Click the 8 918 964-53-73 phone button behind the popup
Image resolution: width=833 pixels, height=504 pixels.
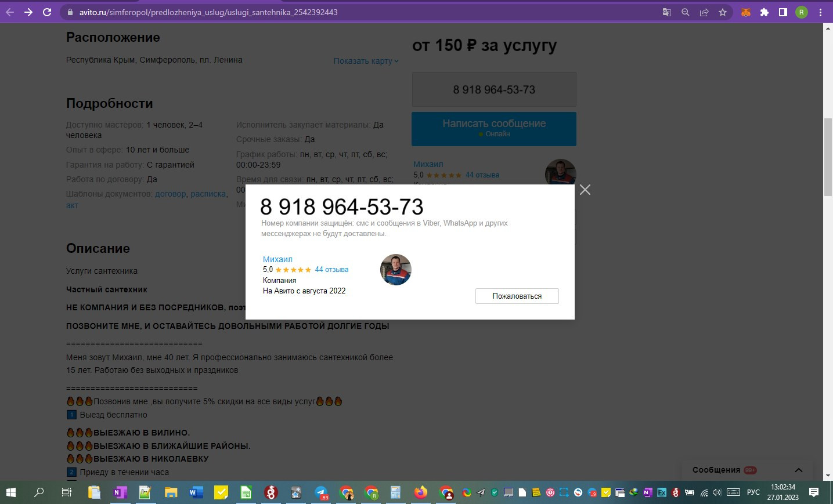[494, 89]
